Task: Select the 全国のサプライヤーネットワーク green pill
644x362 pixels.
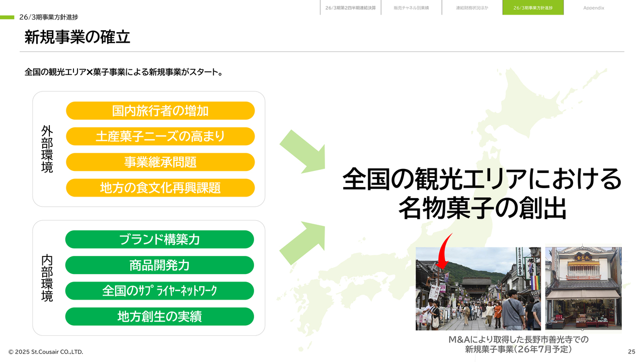Action: (x=159, y=291)
